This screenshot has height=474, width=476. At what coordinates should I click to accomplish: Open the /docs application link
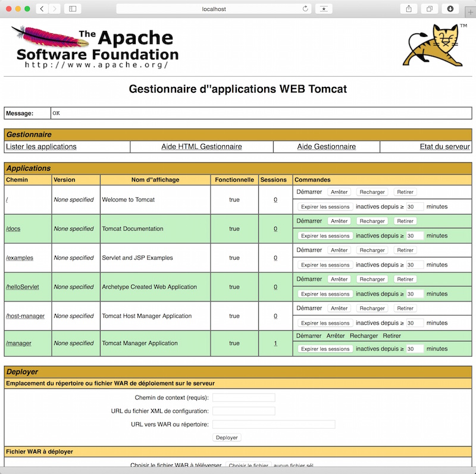coord(13,229)
